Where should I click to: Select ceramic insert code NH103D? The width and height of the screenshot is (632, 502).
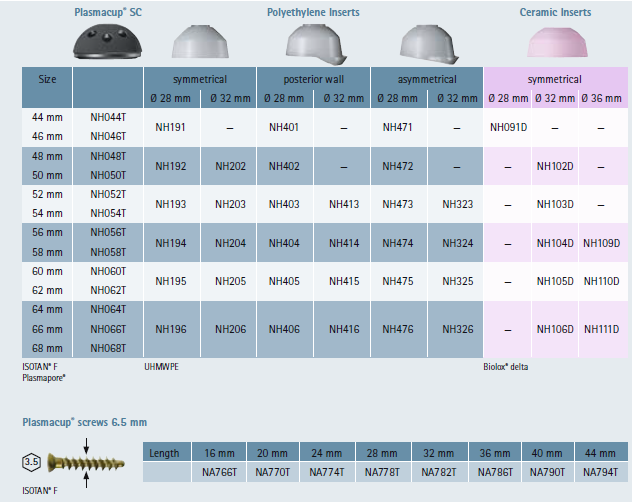click(x=555, y=204)
